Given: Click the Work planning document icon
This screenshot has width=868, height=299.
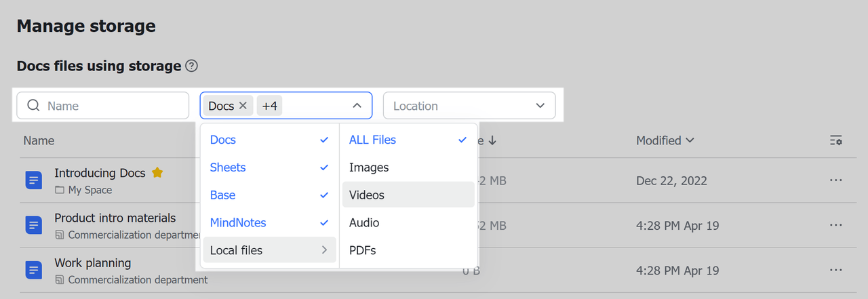Looking at the screenshot, I should click(34, 270).
